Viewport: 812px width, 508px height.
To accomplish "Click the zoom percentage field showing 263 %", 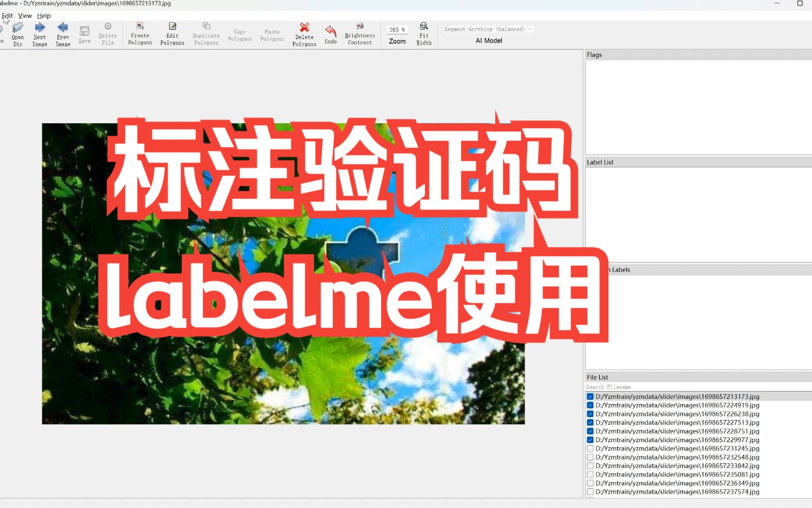I will pos(397,30).
